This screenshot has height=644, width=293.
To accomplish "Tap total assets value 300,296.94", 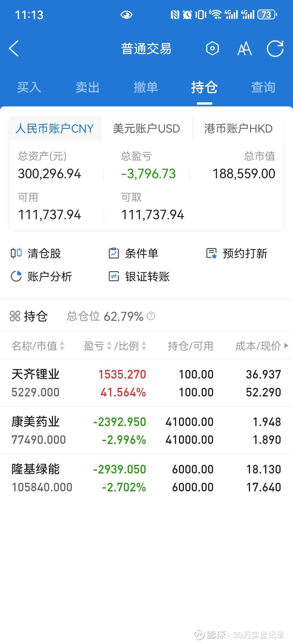I will pos(49,174).
